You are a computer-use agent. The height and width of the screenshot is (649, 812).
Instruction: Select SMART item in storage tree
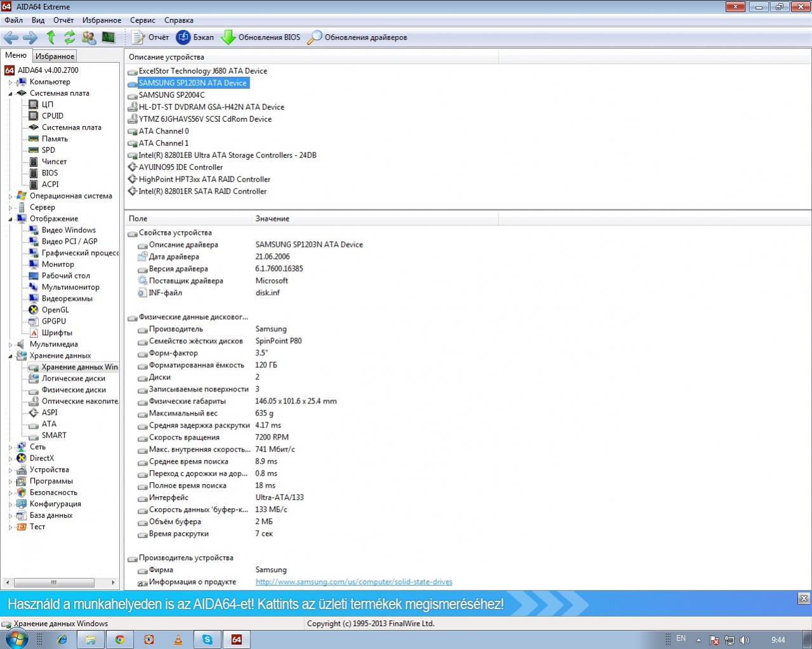(54, 435)
